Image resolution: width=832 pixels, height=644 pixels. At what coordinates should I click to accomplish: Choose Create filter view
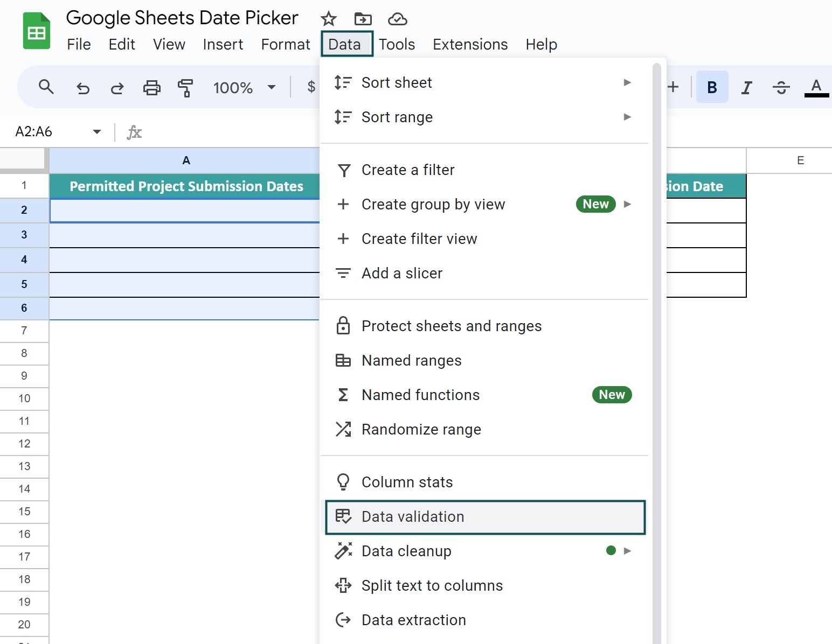tap(484, 239)
